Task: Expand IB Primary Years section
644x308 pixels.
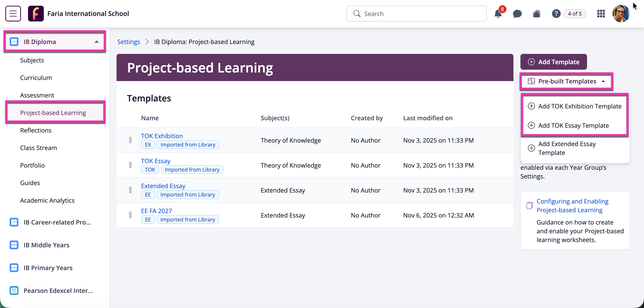Action: click(x=48, y=268)
